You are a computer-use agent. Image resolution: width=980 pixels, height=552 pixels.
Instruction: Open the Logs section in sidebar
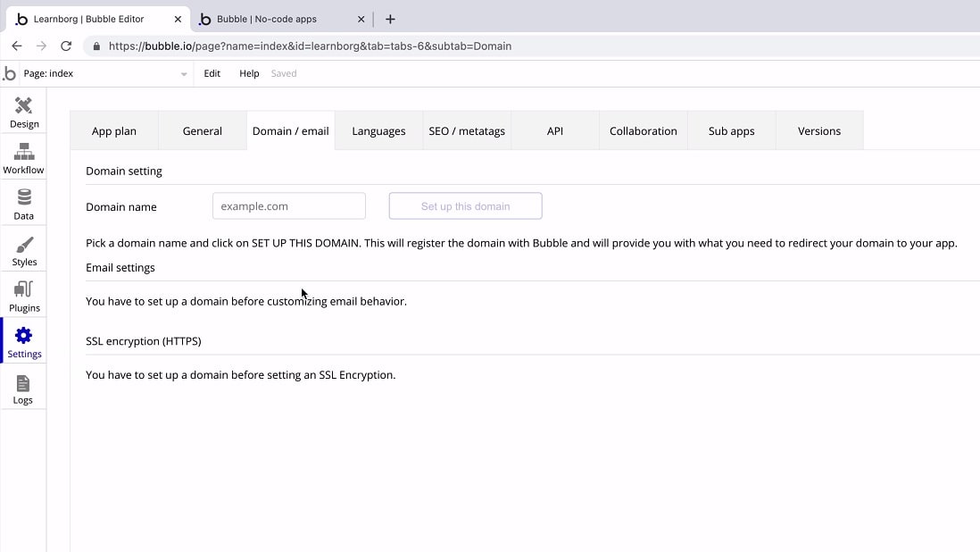point(24,389)
